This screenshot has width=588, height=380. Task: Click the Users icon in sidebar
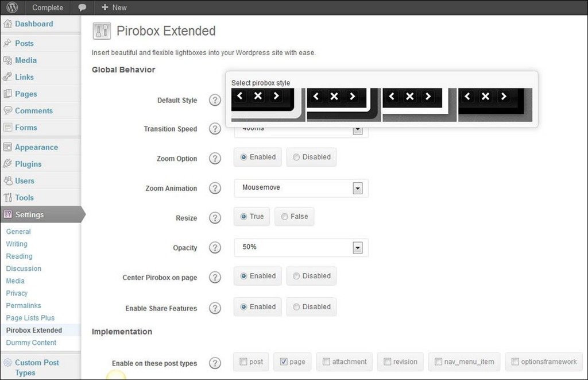point(7,181)
